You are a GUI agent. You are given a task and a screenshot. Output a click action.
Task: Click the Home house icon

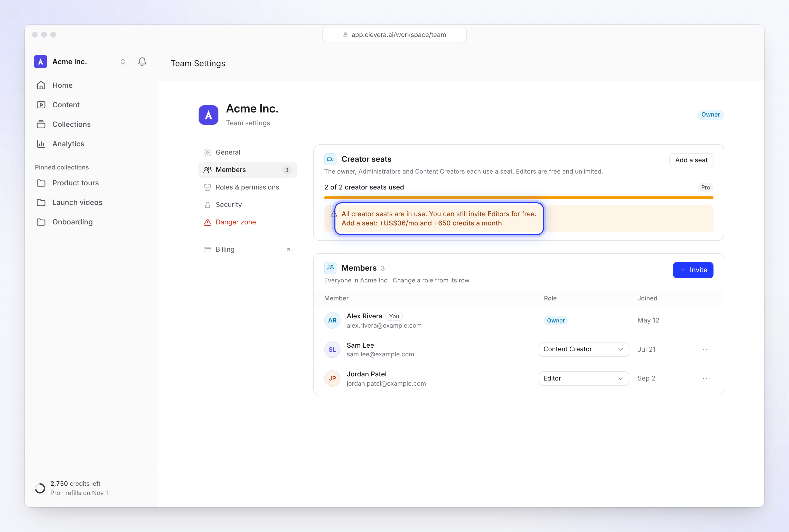coord(41,85)
